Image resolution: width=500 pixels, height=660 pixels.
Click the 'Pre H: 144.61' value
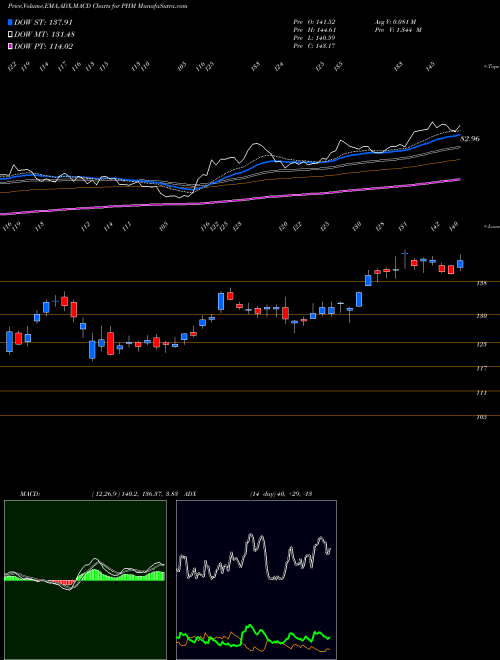click(x=314, y=30)
